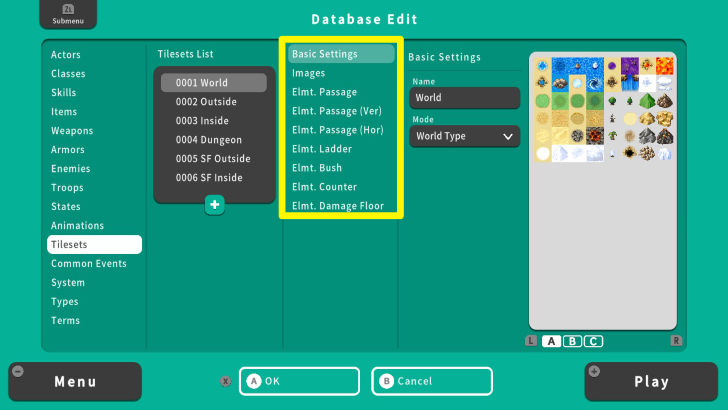The image size is (728, 410).
Task: Open the Terms category
Action: [65, 321]
